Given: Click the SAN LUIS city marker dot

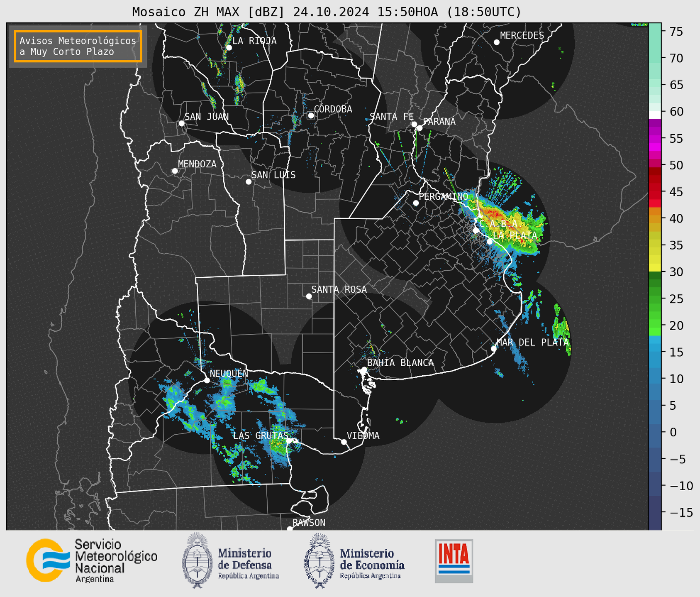Looking at the screenshot, I should pyautogui.click(x=249, y=182).
